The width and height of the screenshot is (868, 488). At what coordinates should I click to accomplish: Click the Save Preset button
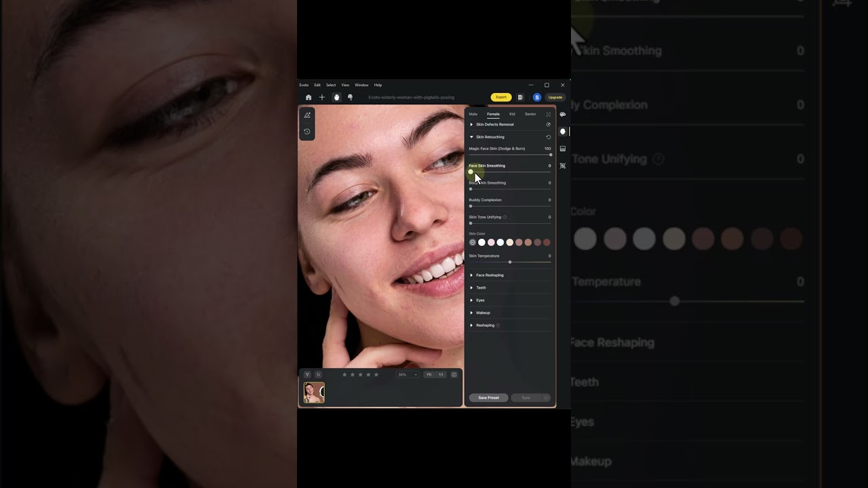[x=488, y=398]
